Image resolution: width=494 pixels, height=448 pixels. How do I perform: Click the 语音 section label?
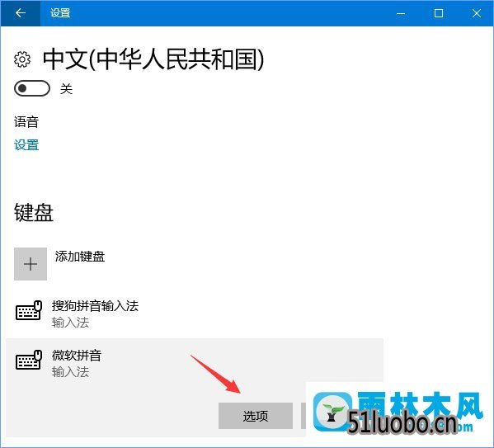[x=26, y=122]
